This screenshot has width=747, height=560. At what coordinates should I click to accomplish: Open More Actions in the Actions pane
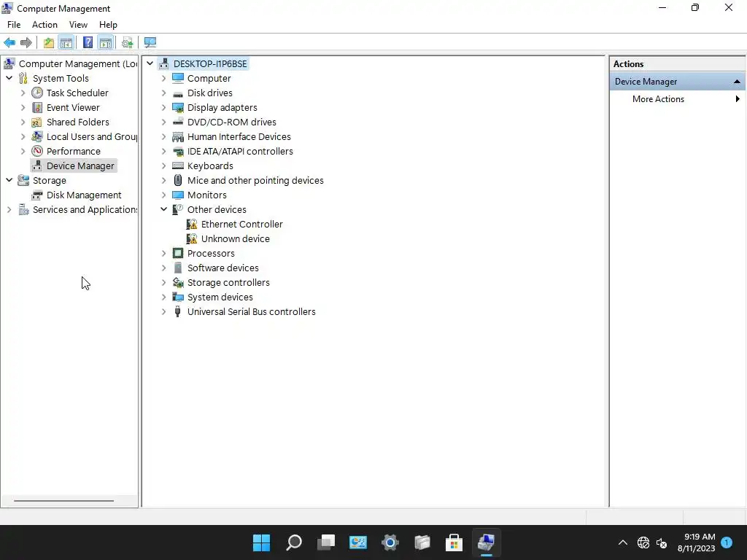click(x=658, y=99)
